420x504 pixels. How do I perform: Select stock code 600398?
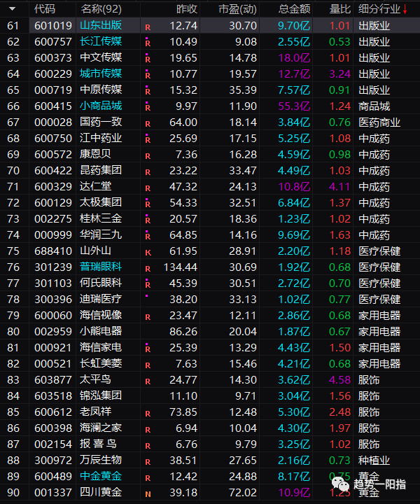53,428
